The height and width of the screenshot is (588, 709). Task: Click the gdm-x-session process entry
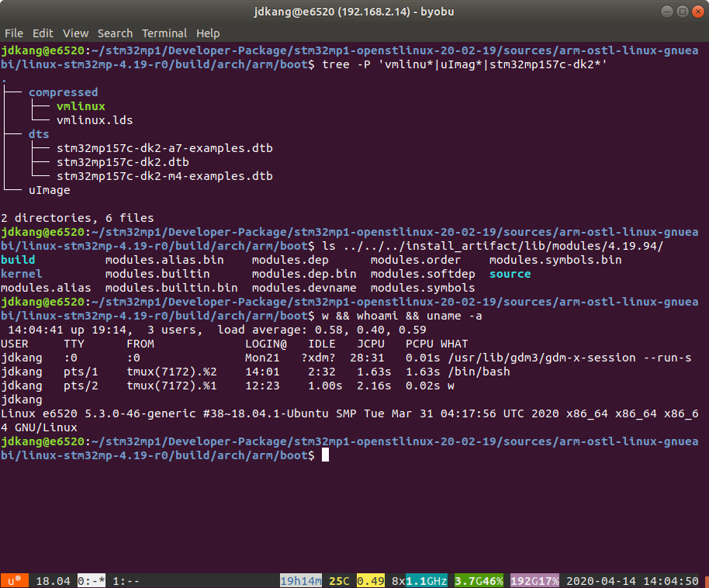tap(569, 358)
